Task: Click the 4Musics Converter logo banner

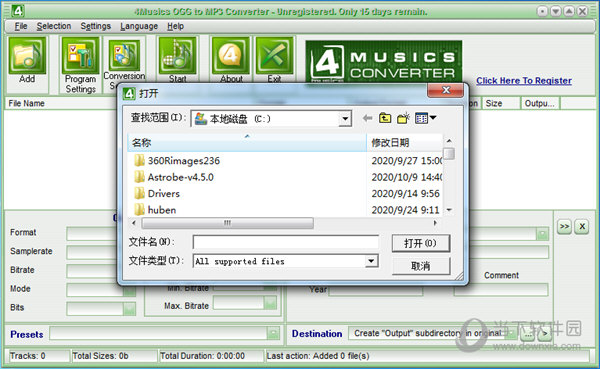Action: [383, 62]
